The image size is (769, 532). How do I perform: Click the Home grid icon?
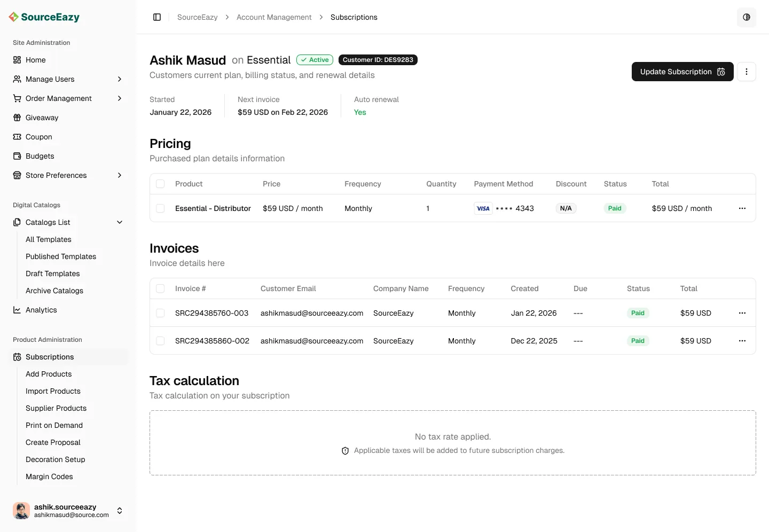17,60
